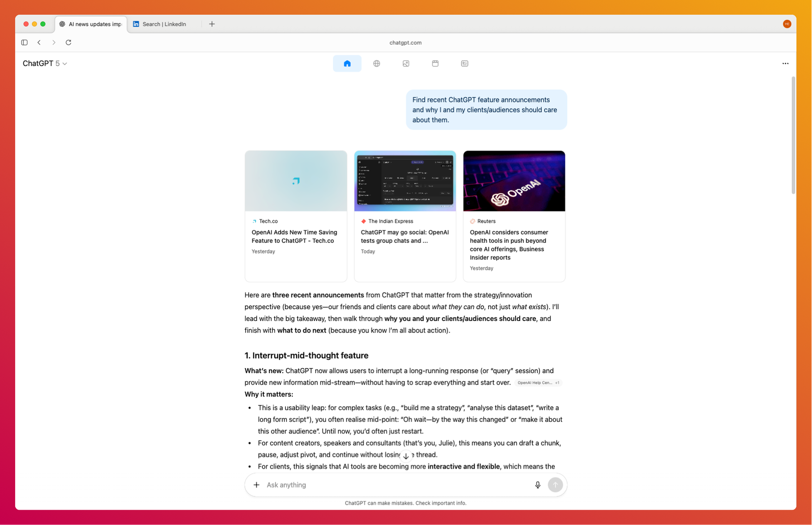Select the AI news updates tab

91,24
